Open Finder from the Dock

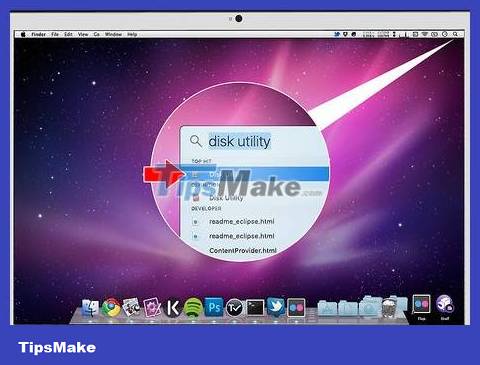point(90,307)
